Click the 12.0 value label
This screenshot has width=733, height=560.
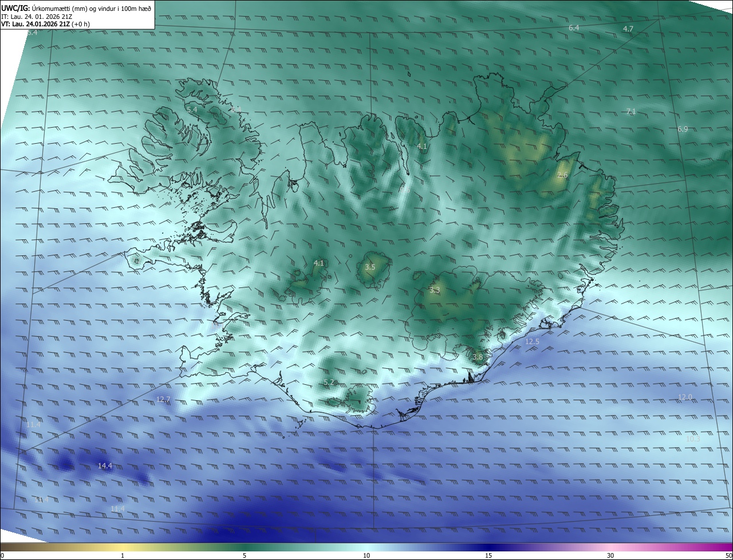(x=685, y=397)
